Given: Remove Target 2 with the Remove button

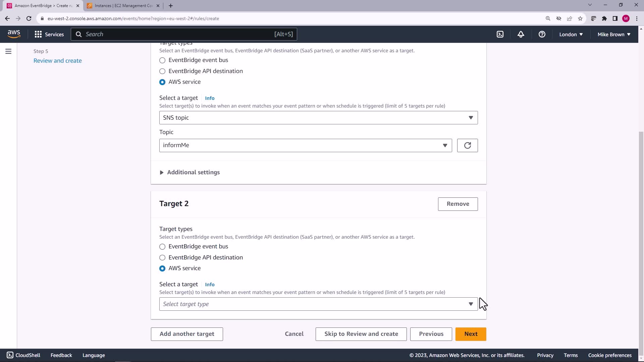Looking at the screenshot, I should tap(458, 204).
